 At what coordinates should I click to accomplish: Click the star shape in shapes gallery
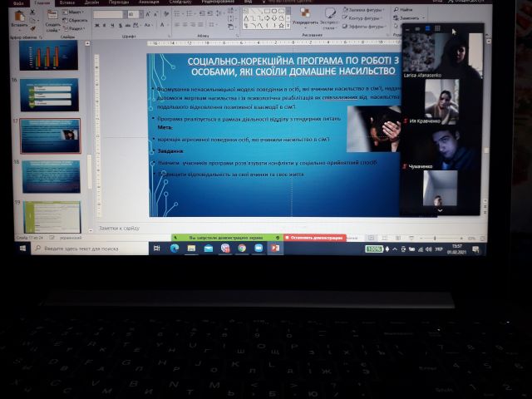point(281,26)
